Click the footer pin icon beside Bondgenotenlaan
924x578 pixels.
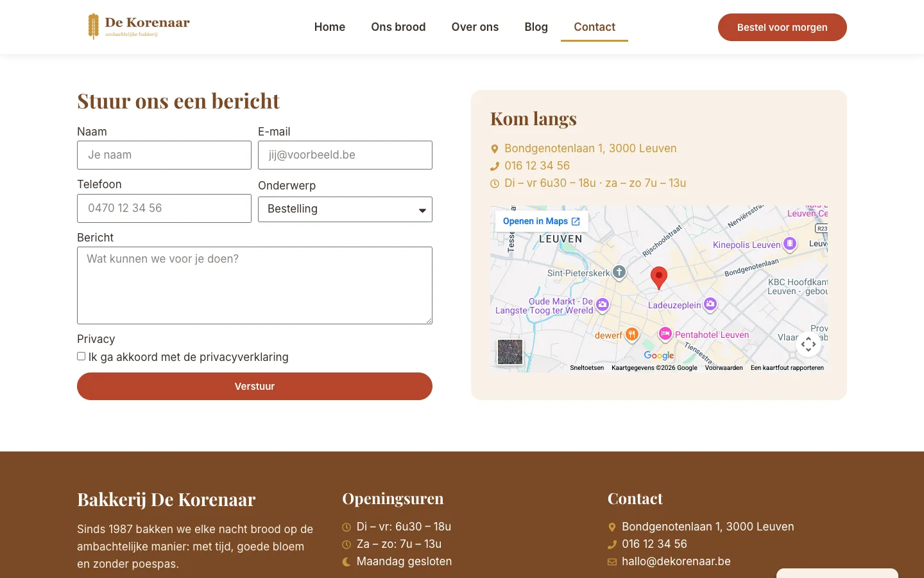tap(612, 527)
